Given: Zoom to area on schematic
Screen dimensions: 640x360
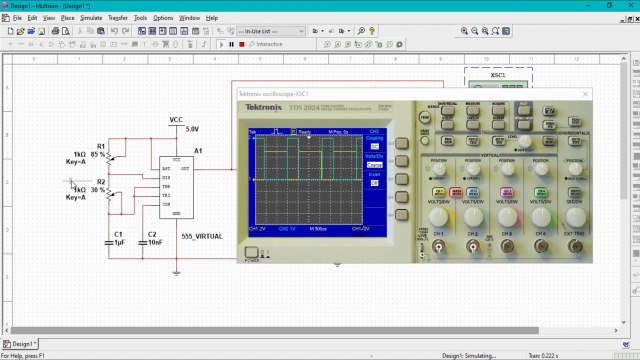Looking at the screenshot, I should tap(485, 31).
